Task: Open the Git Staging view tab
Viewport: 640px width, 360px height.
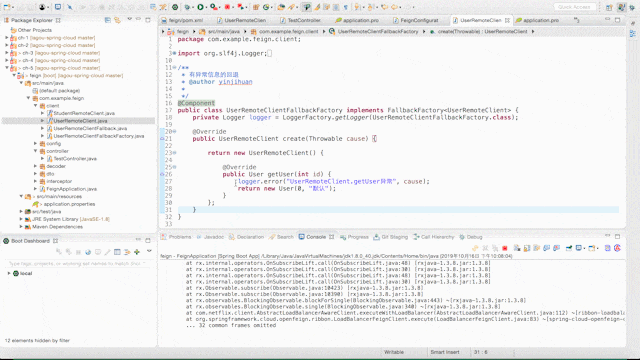Action: (x=394, y=237)
